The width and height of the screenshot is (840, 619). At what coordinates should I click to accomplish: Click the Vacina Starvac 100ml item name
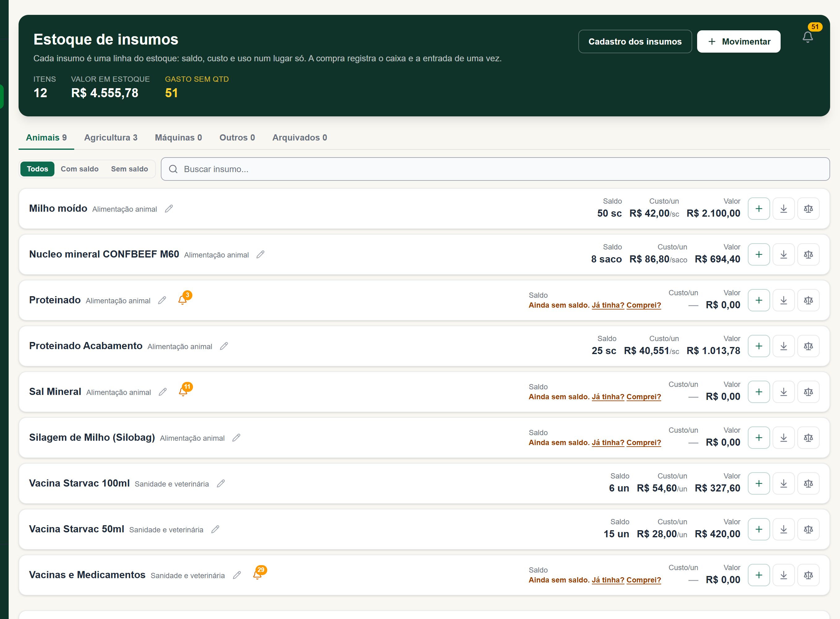coord(79,483)
